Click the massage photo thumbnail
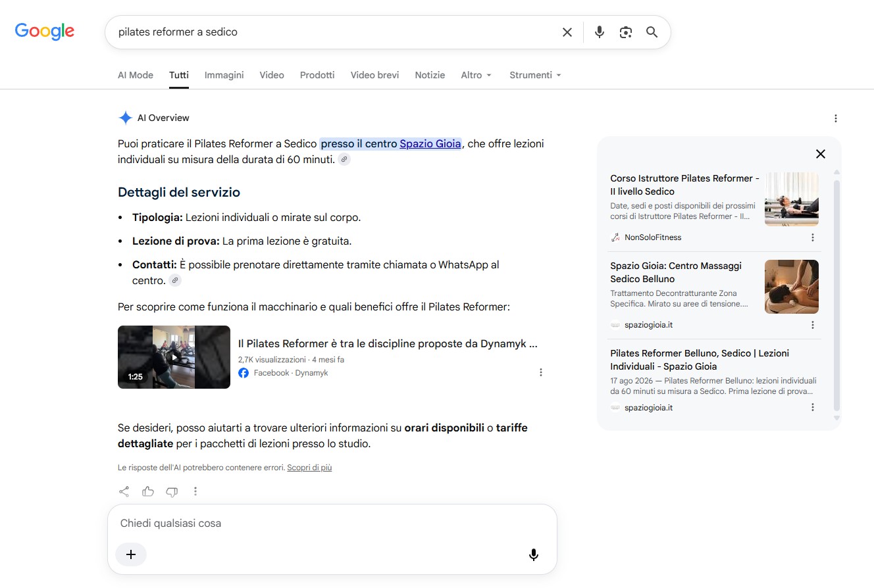Viewport: 874px width, 588px height. coord(792,287)
